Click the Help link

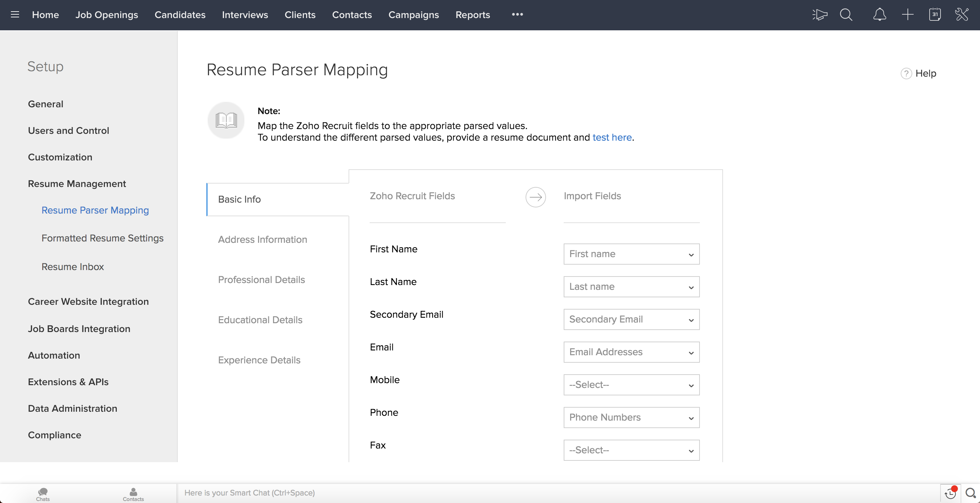point(925,73)
